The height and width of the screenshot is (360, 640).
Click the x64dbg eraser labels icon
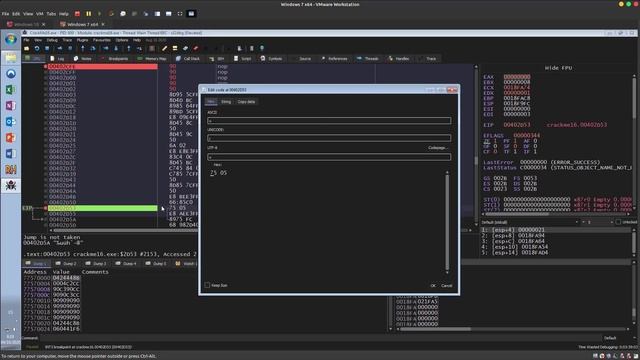(185, 49)
